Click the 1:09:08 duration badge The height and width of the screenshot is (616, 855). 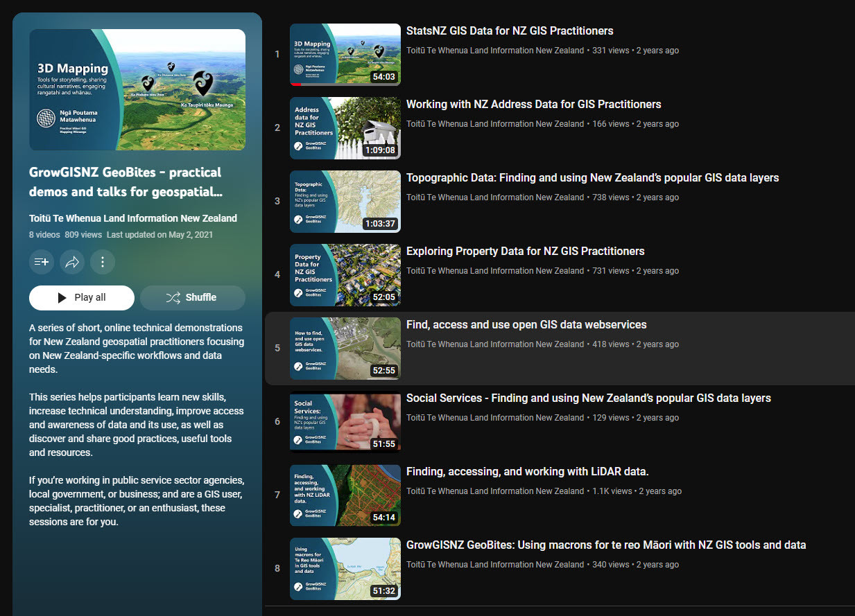click(380, 150)
